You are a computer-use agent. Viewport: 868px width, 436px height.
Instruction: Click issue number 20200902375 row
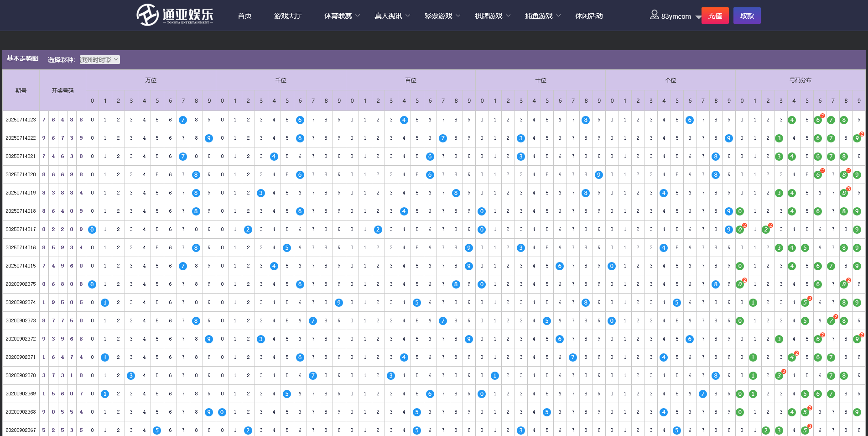21,284
